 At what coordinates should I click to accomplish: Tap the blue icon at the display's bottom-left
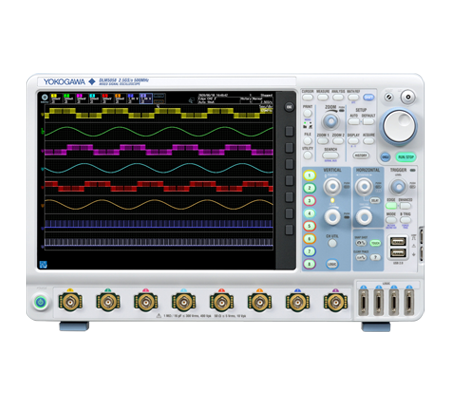pyautogui.click(x=43, y=265)
